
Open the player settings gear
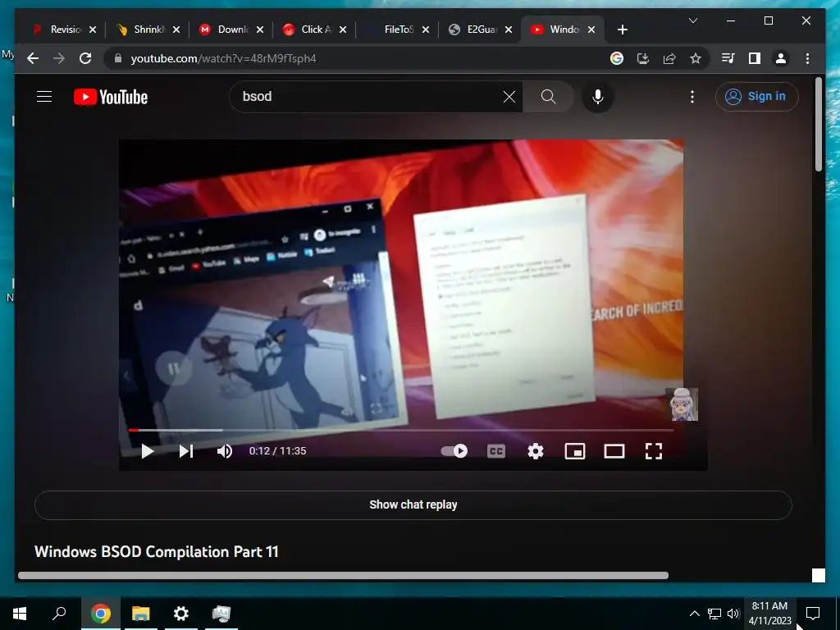coord(535,451)
